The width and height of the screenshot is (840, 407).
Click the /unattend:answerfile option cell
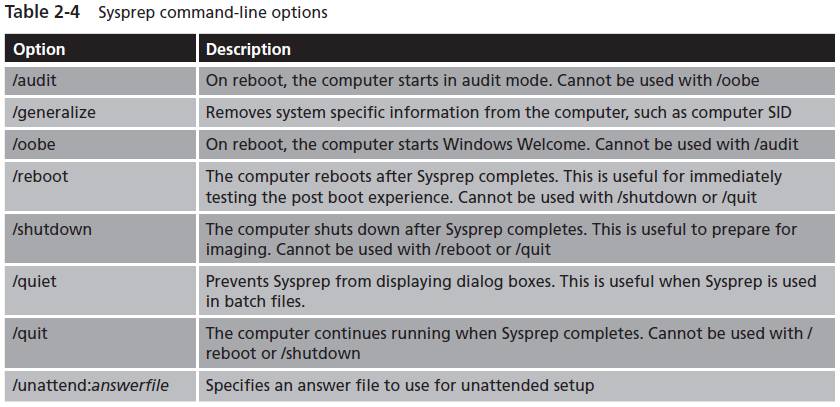click(x=100, y=386)
